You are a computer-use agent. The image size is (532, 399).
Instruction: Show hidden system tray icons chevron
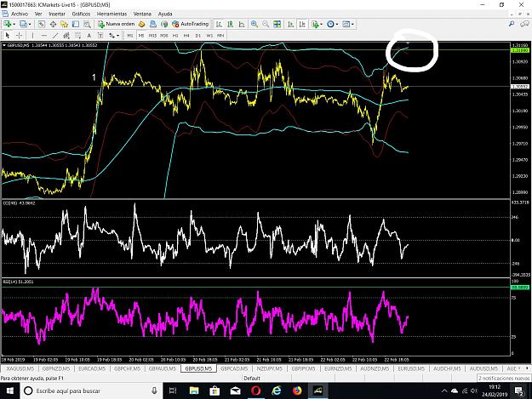click(x=444, y=390)
